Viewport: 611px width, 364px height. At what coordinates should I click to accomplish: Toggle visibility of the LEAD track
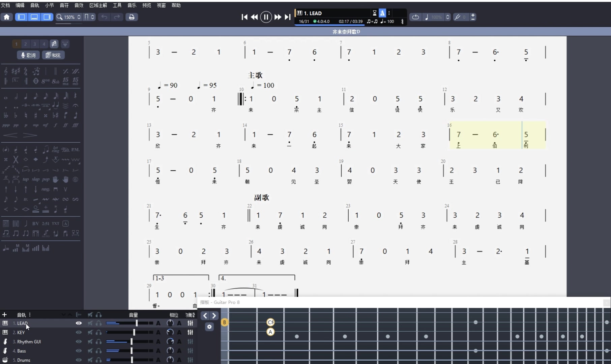[79, 323]
